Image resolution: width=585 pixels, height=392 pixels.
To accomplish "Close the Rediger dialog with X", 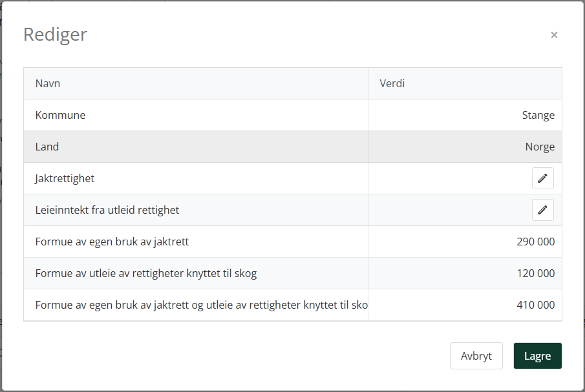I will tap(554, 35).
